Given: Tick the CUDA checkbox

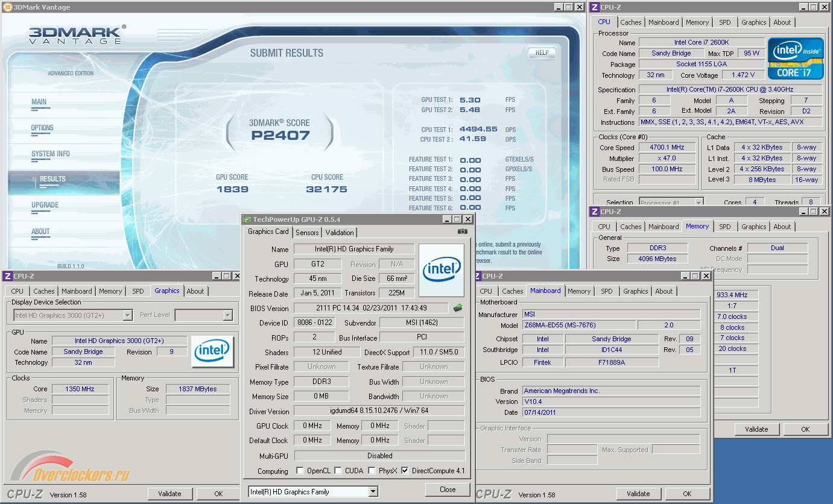Looking at the screenshot, I should 338,471.
